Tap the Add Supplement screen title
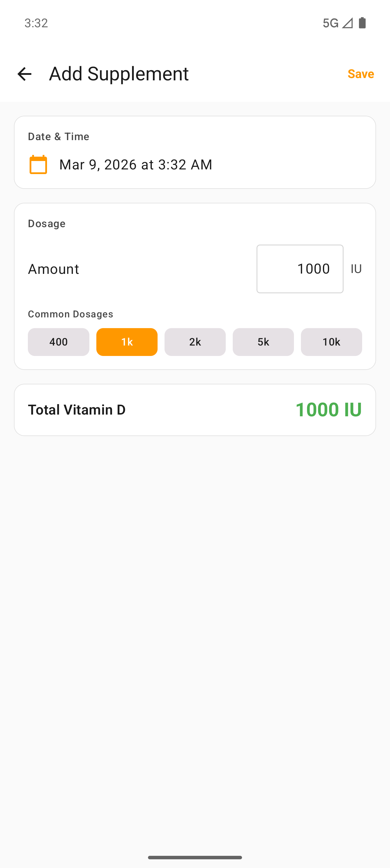 click(119, 74)
